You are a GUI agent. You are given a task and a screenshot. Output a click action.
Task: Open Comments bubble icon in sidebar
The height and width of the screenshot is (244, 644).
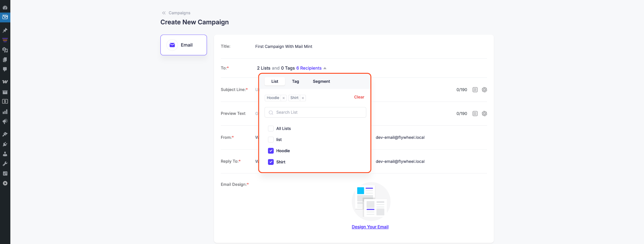5,69
